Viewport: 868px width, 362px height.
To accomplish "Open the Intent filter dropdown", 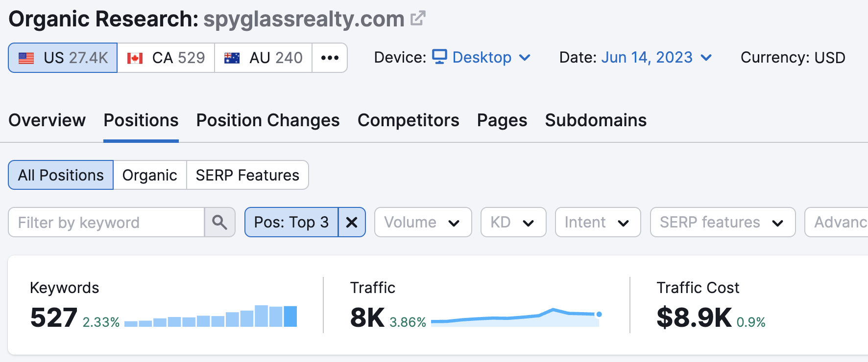I will 597,222.
